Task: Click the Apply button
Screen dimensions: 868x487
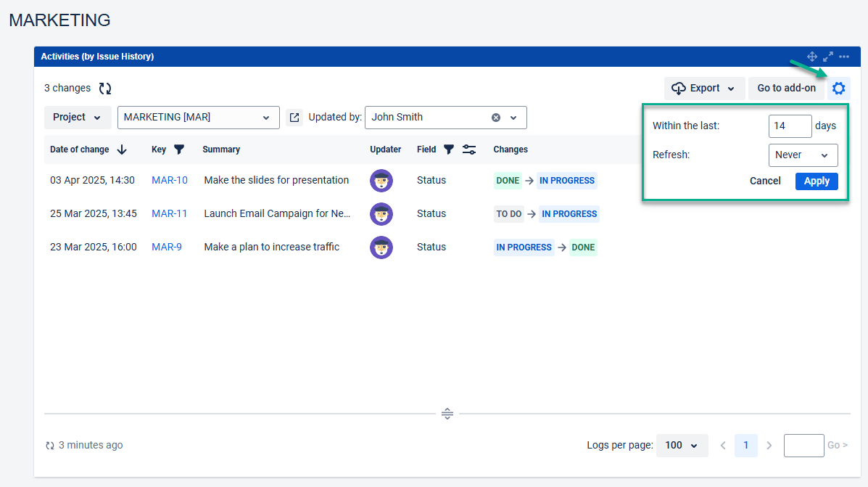Action: pyautogui.click(x=817, y=181)
